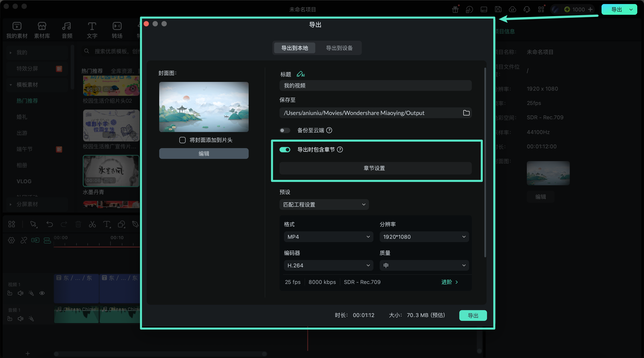Expand the 我的 tree item
This screenshot has height=358, width=644.
point(11,53)
